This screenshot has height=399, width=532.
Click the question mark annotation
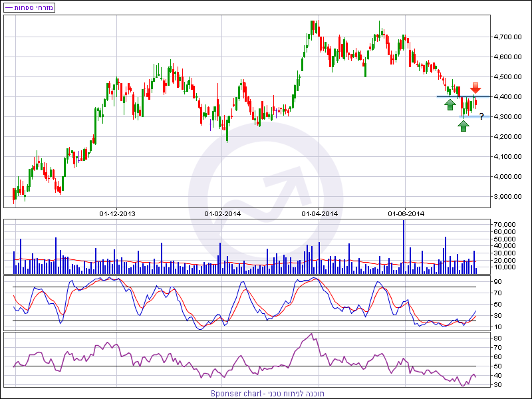481,117
